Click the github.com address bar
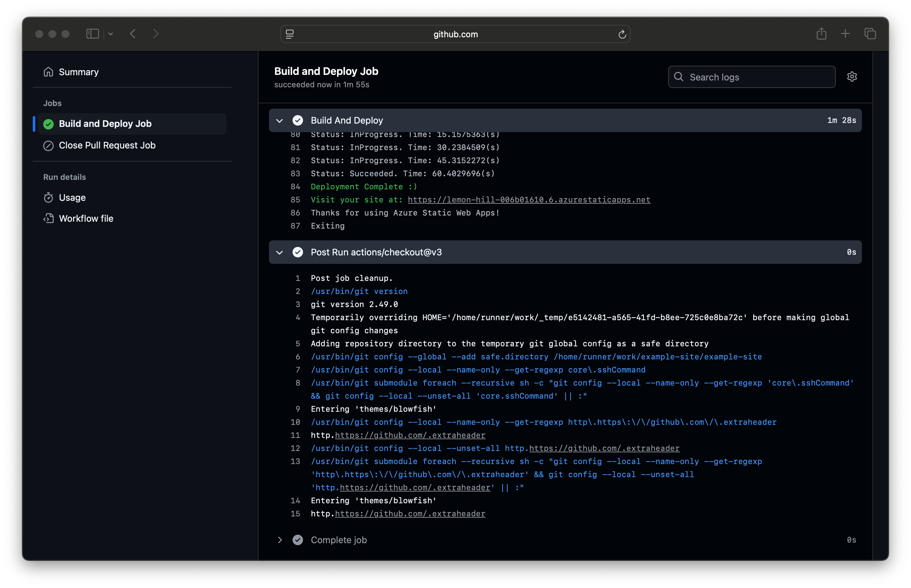The image size is (911, 588). pos(455,34)
